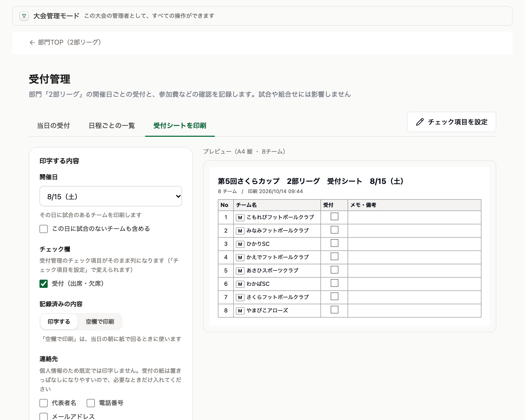The image size is (525, 420).
Task: Click team name さくらフットボールクラブ
Action: pyautogui.click(x=278, y=297)
